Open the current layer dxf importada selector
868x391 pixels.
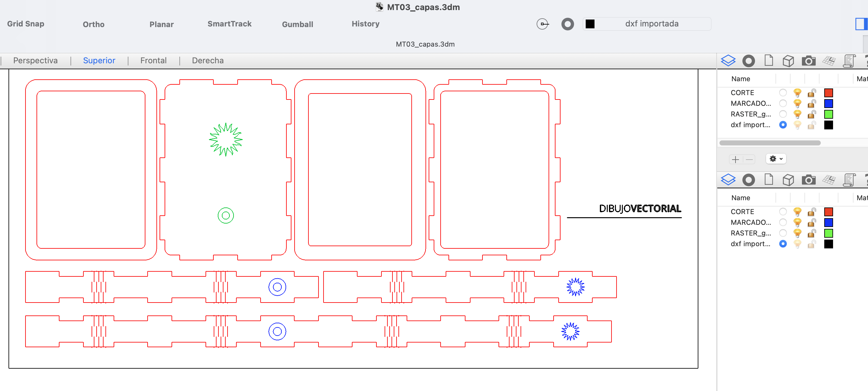point(647,24)
